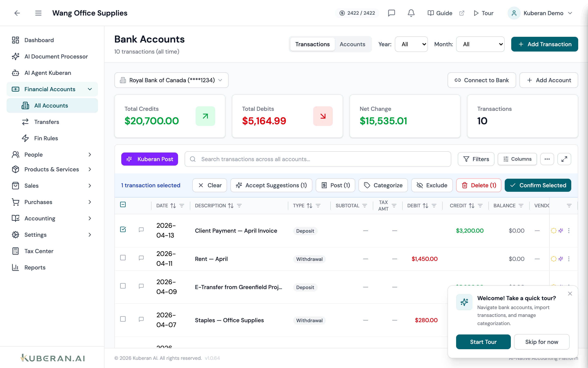The image size is (588, 368).
Task: Switch to Accounts tab
Action: coord(352,44)
